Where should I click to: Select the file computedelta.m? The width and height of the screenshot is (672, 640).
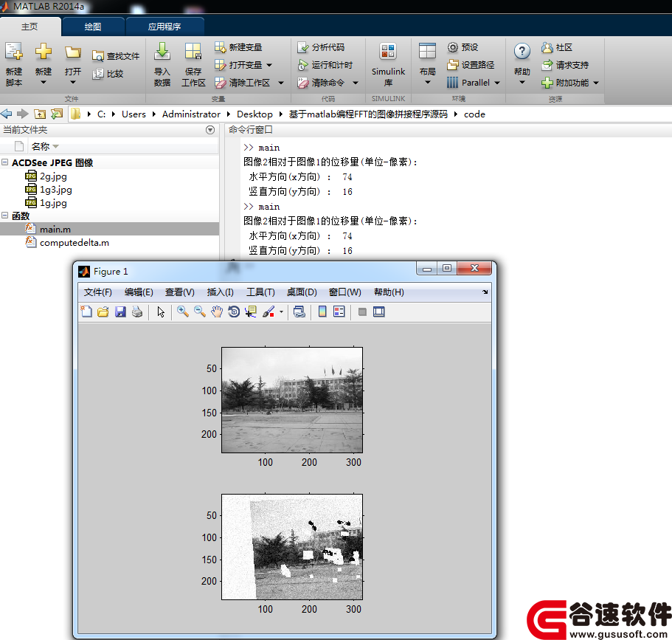(75, 242)
